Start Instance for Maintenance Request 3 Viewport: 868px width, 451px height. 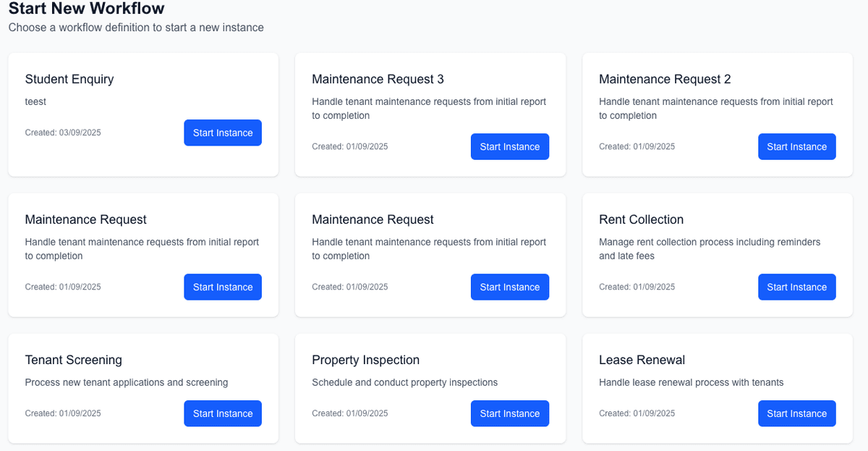[x=509, y=147]
